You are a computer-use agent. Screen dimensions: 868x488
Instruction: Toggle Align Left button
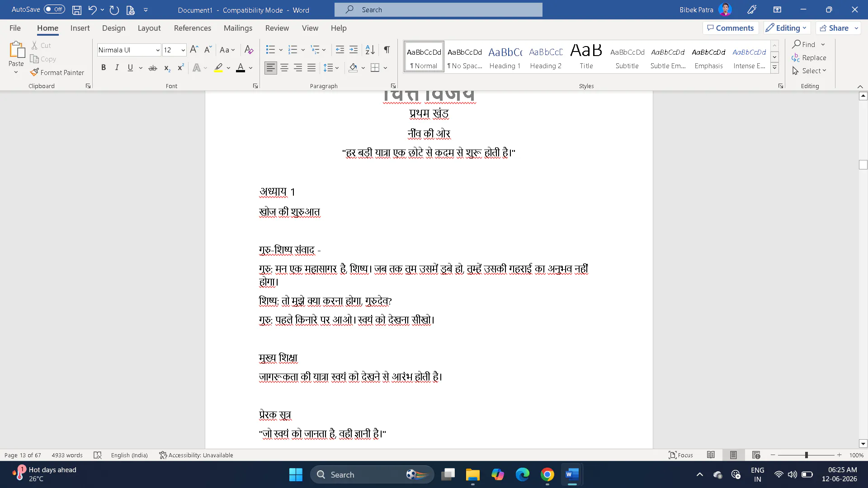click(271, 68)
